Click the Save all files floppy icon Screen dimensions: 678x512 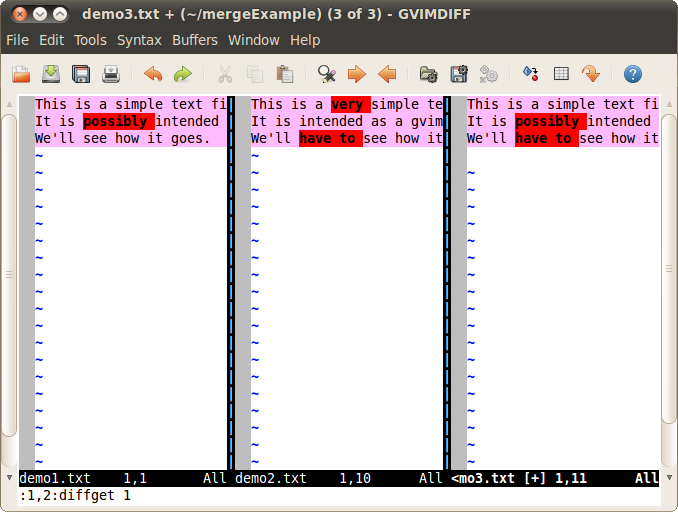(x=81, y=74)
